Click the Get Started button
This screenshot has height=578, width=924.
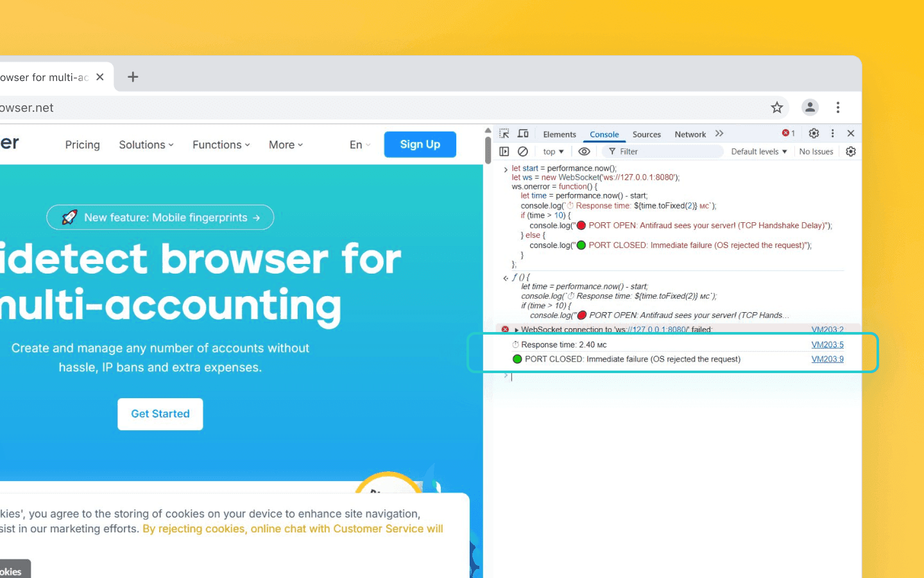tap(160, 414)
